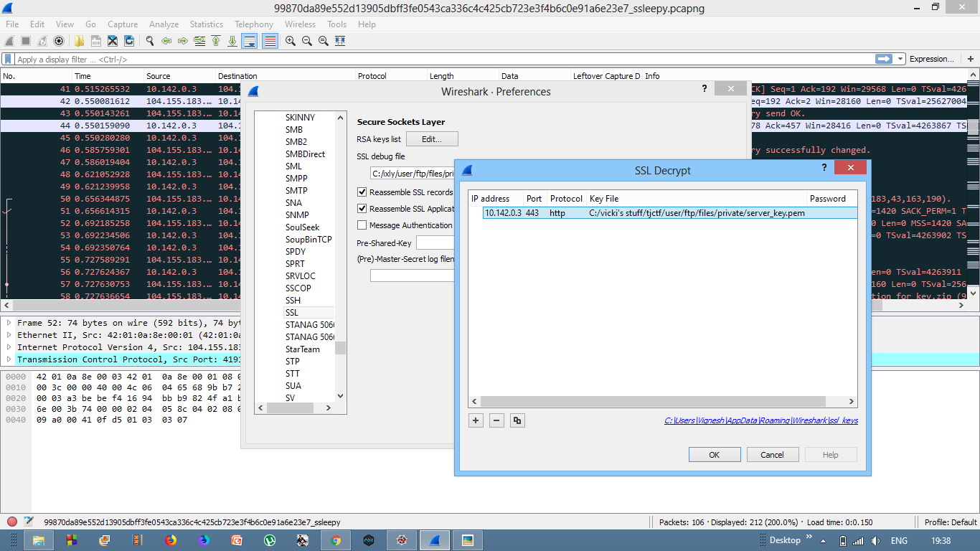
Task: Open Chrome from the taskbar
Action: click(x=336, y=540)
